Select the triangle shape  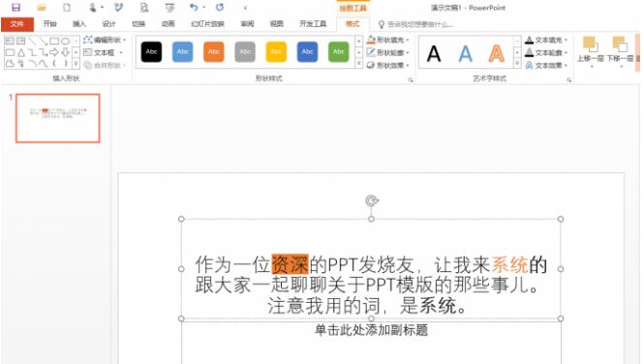(20, 52)
